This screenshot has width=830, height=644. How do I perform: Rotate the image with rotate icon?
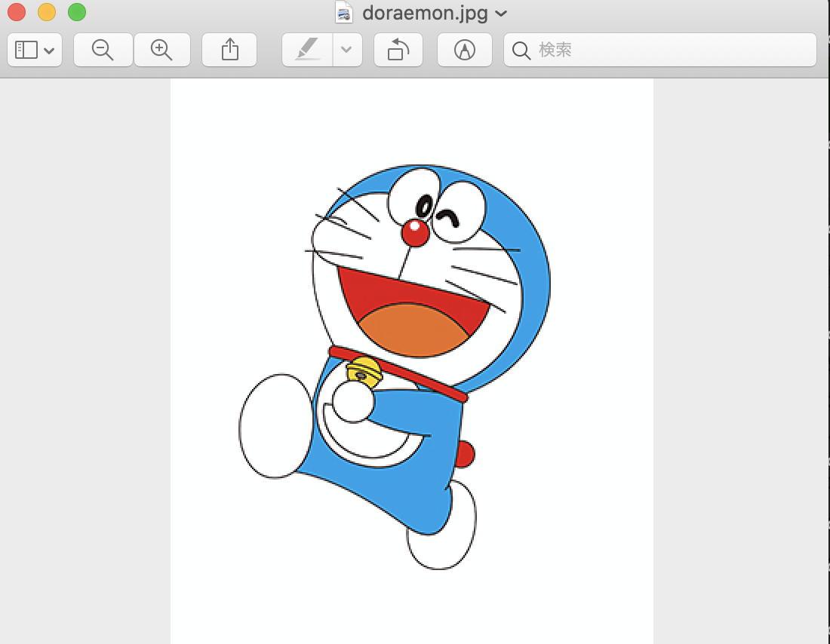tap(398, 50)
